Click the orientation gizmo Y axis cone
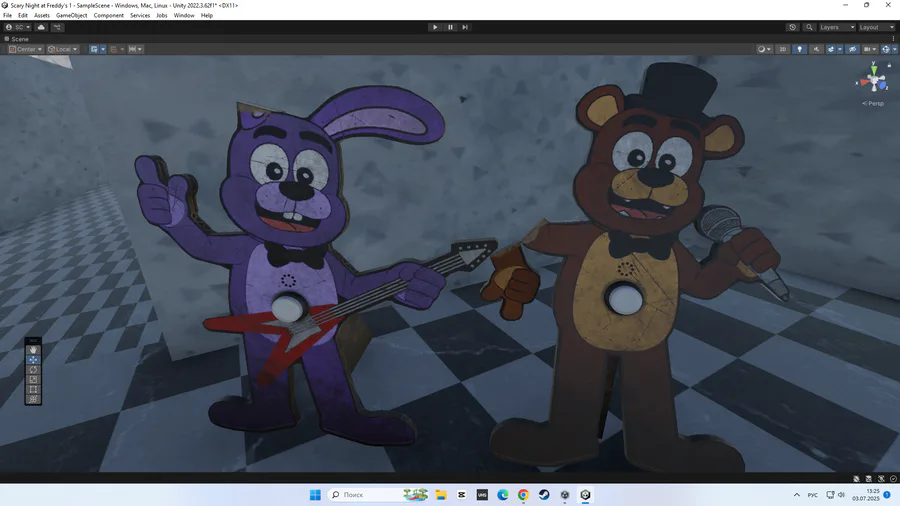Image resolution: width=900 pixels, height=506 pixels. click(x=874, y=70)
